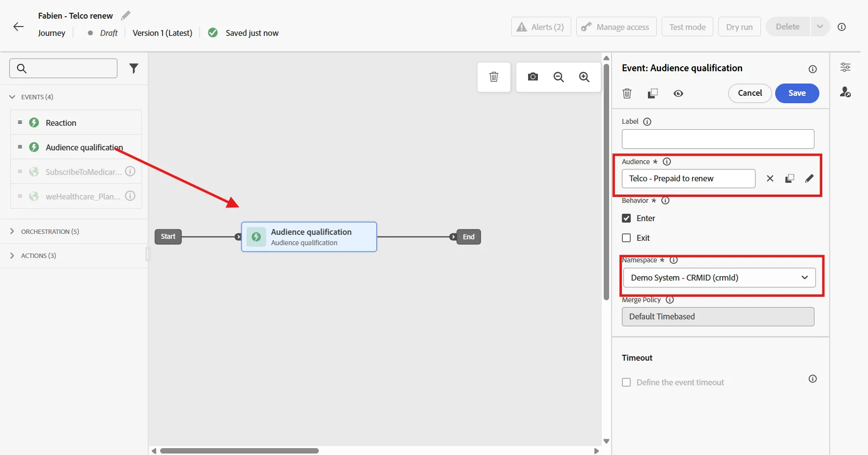Zoom in on the journey canvas
The height and width of the screenshot is (455, 868).
pos(584,77)
